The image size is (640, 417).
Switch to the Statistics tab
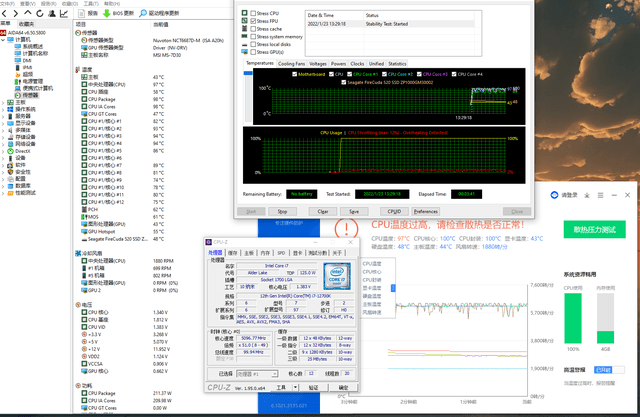(397, 63)
